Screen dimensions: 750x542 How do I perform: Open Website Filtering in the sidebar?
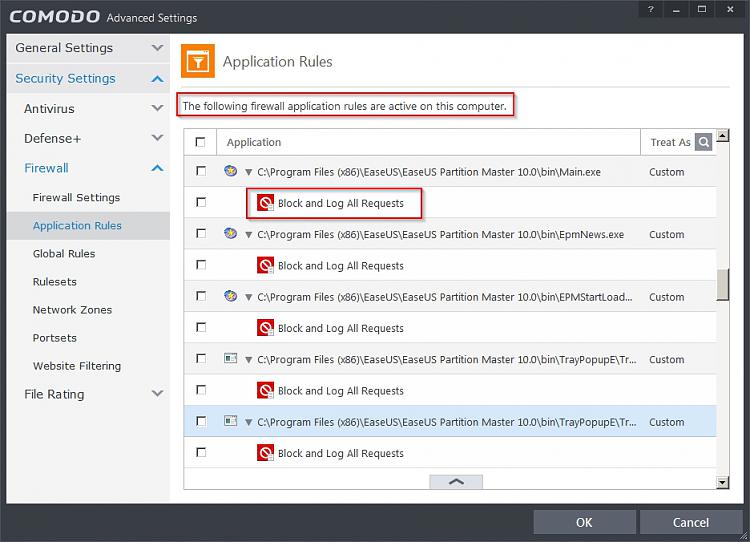77,366
